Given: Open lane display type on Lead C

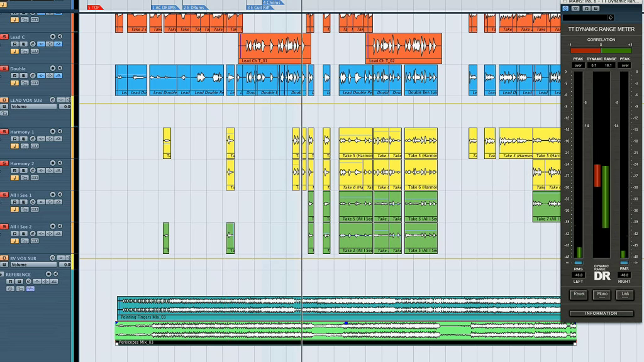Looking at the screenshot, I should click(x=35, y=52).
